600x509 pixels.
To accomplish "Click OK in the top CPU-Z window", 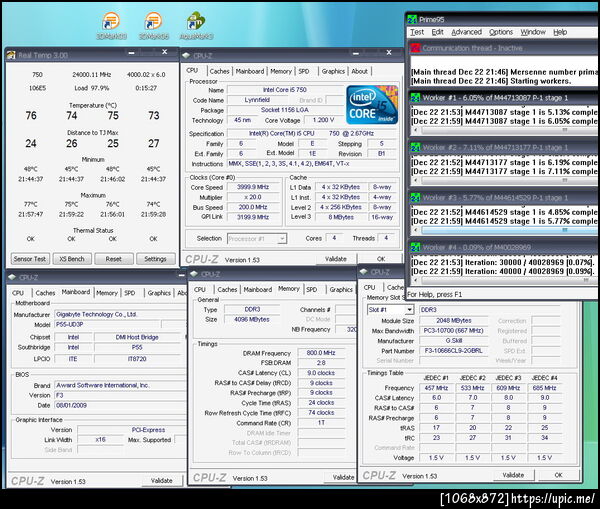I will (x=381, y=259).
